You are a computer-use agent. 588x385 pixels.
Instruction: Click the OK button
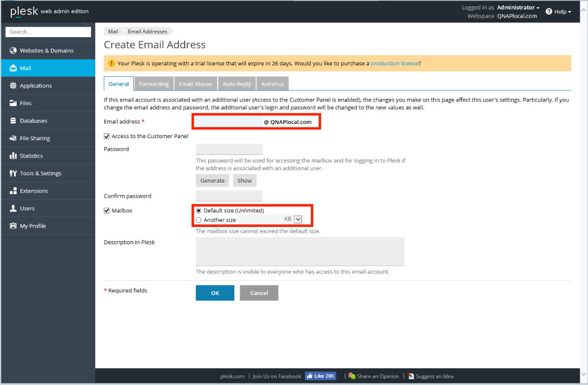coord(215,293)
